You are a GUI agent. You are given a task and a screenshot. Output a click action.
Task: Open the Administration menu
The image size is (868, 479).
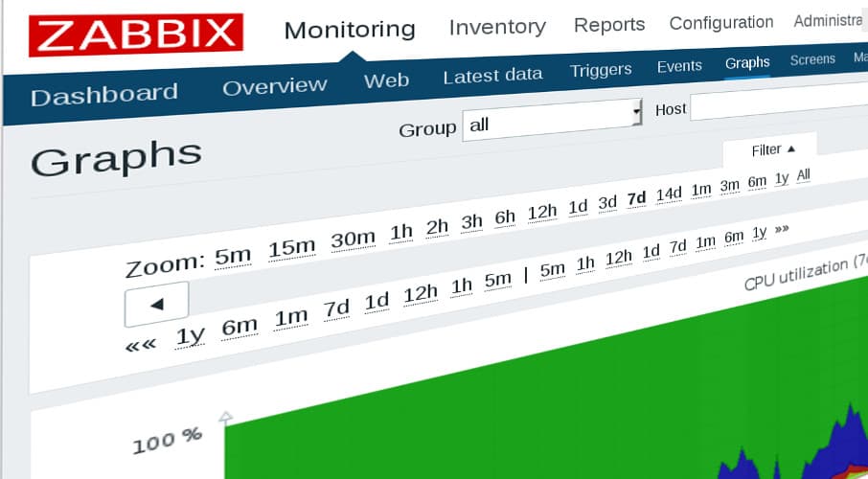coord(829,20)
